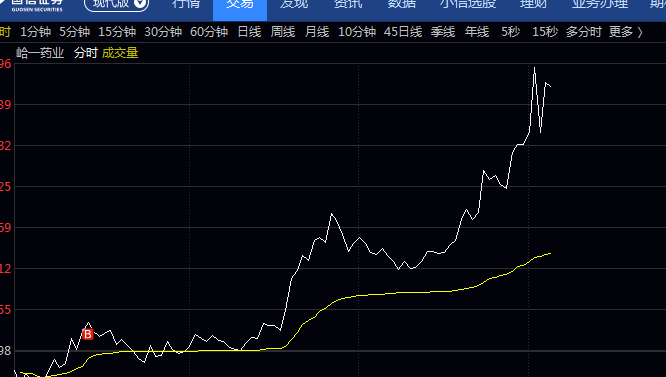Switch to the 行情 tab
666x377 pixels.
click(x=186, y=4)
